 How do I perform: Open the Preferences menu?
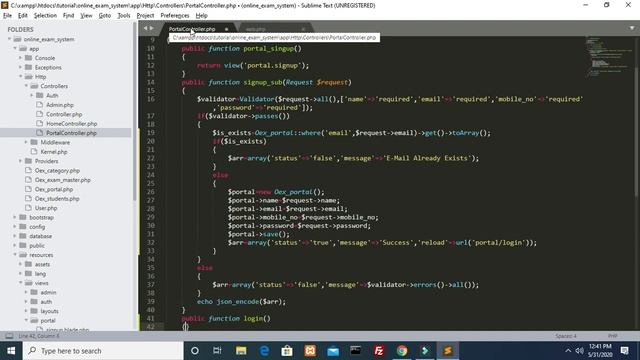click(175, 16)
